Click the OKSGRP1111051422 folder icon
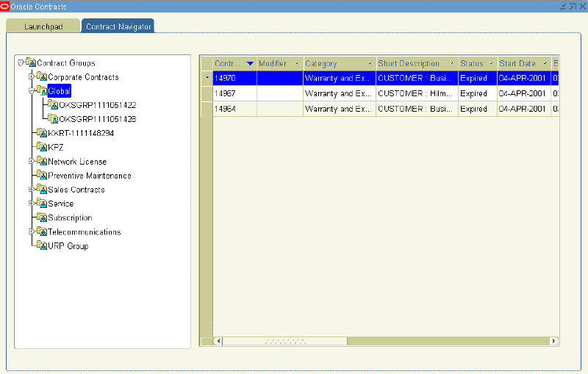 [53, 104]
